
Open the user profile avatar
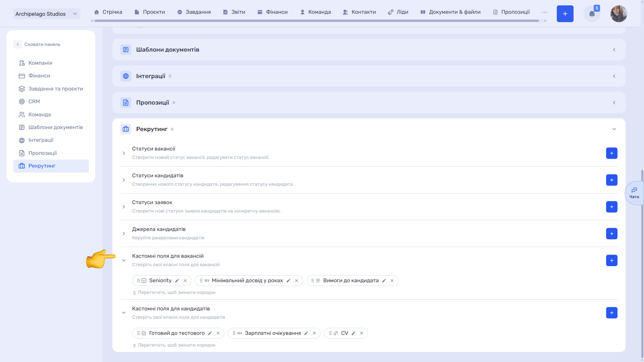tap(619, 14)
